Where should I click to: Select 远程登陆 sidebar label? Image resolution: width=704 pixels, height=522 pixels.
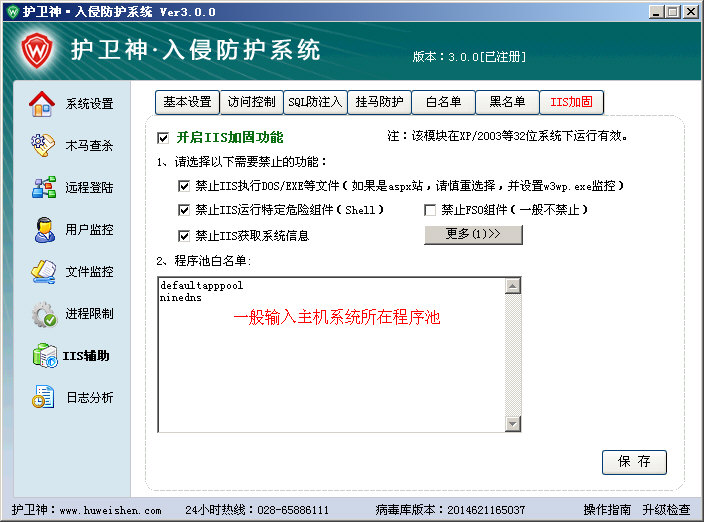coord(89,187)
